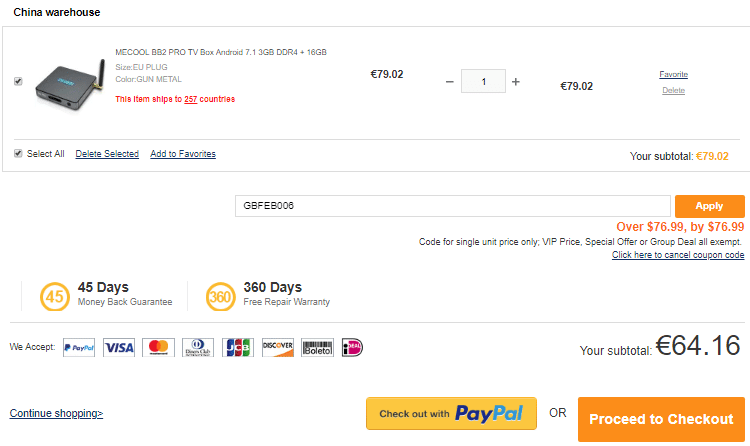750x446 pixels.
Task: Click the VISA card icon
Action: tap(119, 348)
